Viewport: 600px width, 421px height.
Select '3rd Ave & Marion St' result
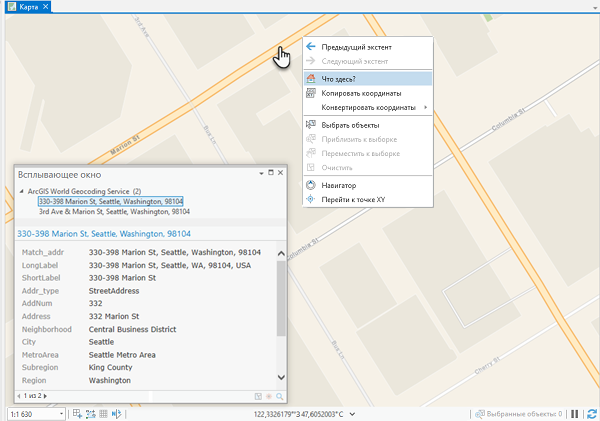[114, 212]
